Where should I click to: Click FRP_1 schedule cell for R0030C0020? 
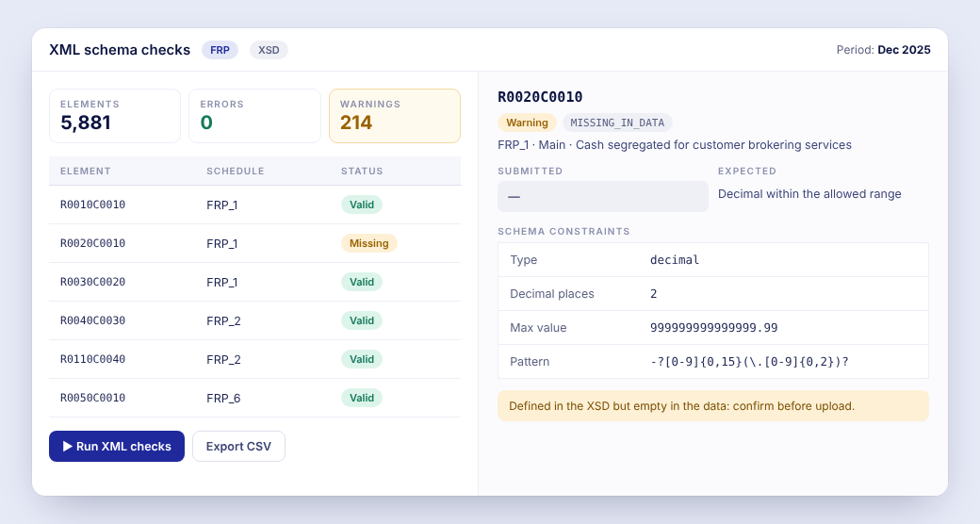coord(221,283)
